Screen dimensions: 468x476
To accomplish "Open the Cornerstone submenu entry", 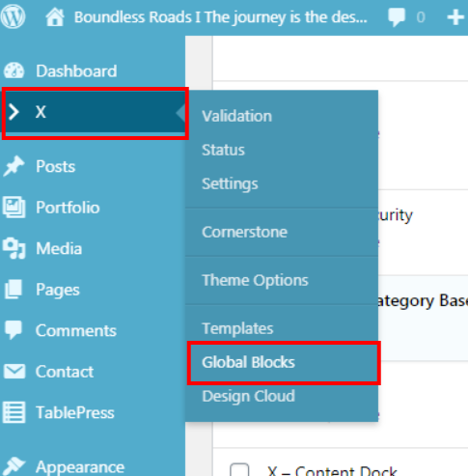I will [x=244, y=232].
